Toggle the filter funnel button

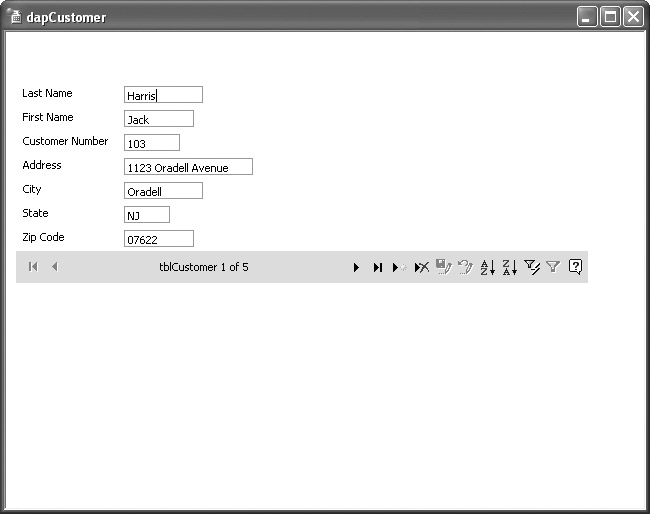pos(553,267)
